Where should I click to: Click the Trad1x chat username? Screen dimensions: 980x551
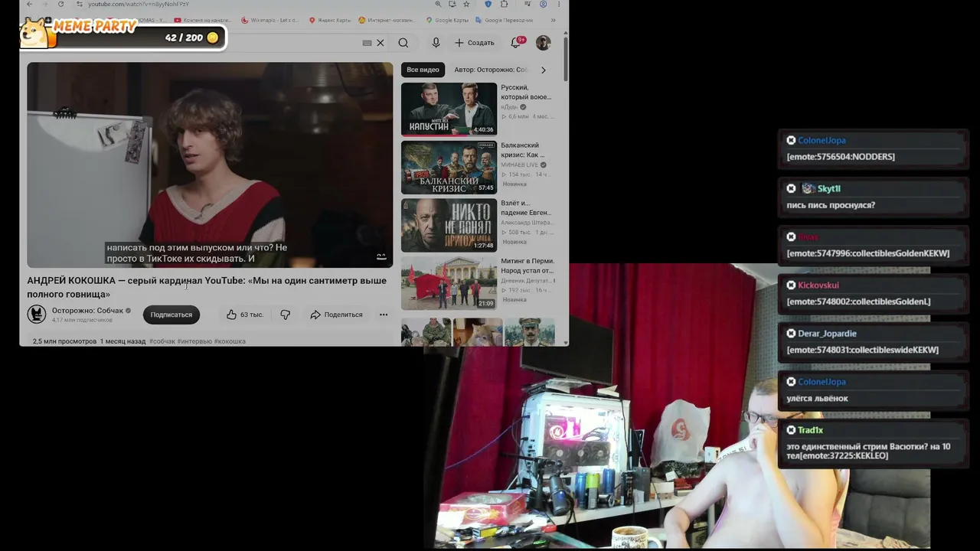[x=810, y=430]
